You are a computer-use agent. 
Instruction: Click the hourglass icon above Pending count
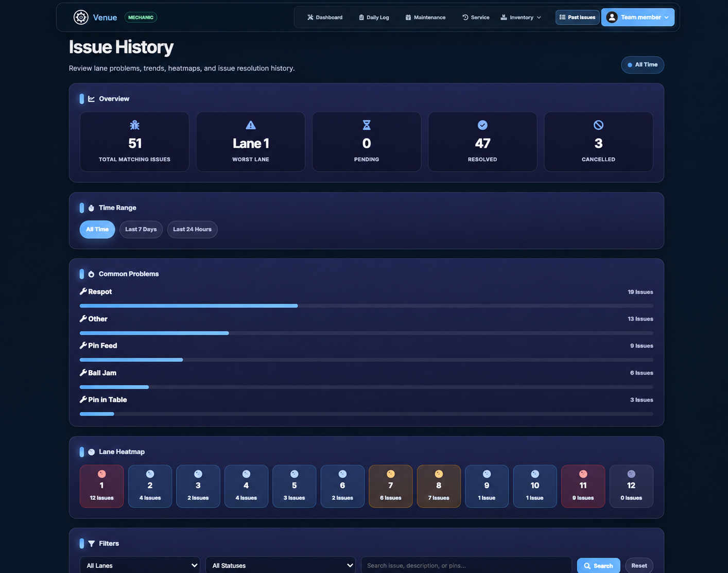(x=367, y=125)
